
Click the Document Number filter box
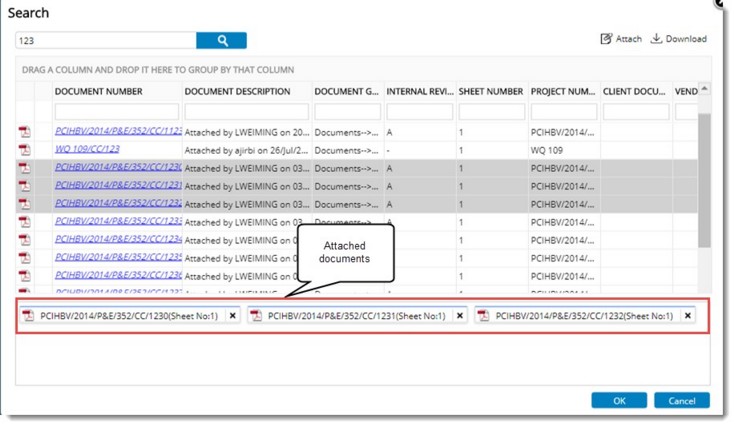[117, 111]
